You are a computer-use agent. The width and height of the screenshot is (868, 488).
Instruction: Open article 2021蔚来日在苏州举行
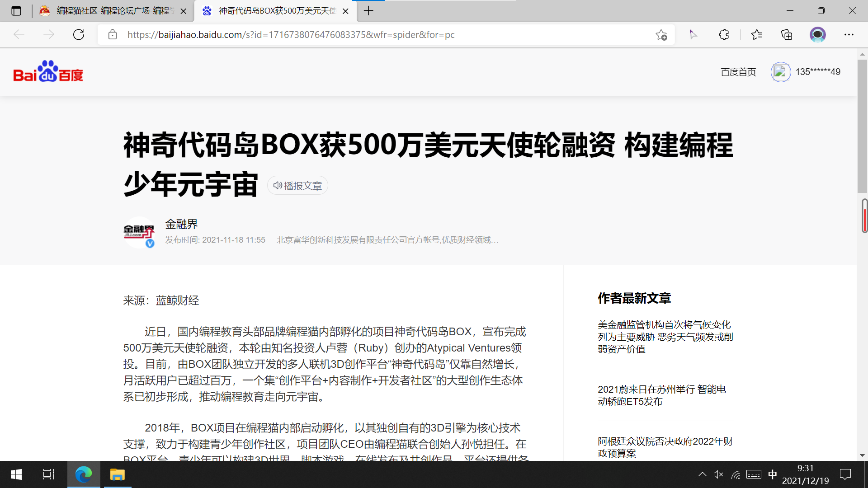(x=662, y=395)
